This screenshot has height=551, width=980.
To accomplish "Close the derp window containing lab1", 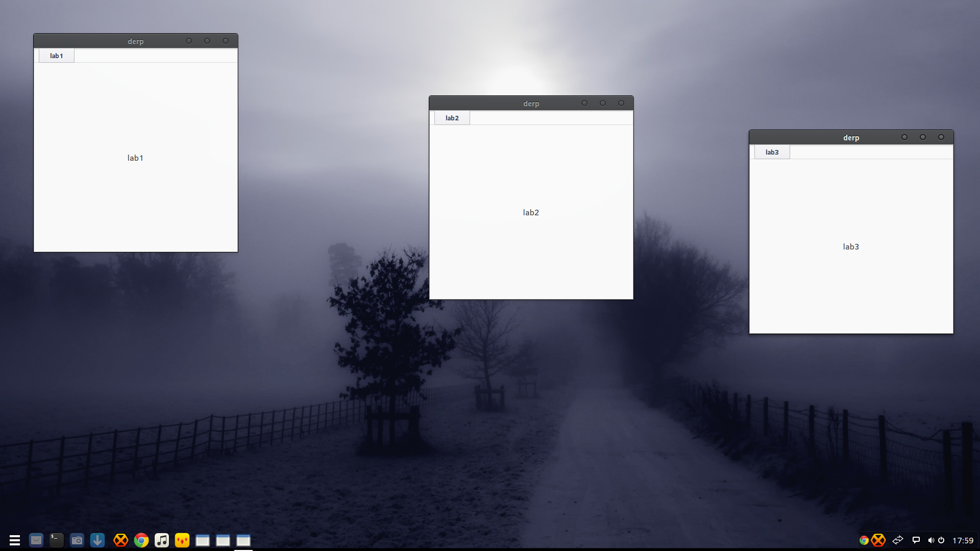I will tap(226, 41).
